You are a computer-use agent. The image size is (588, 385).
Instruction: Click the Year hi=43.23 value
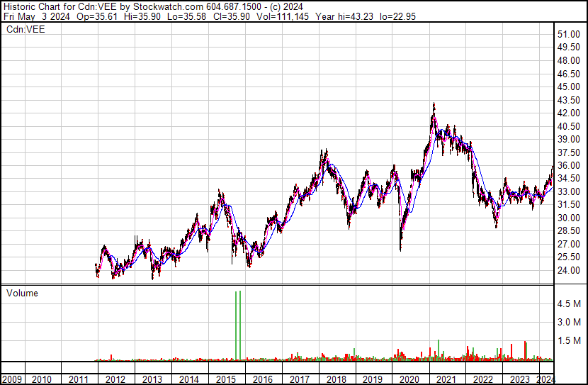[344, 16]
